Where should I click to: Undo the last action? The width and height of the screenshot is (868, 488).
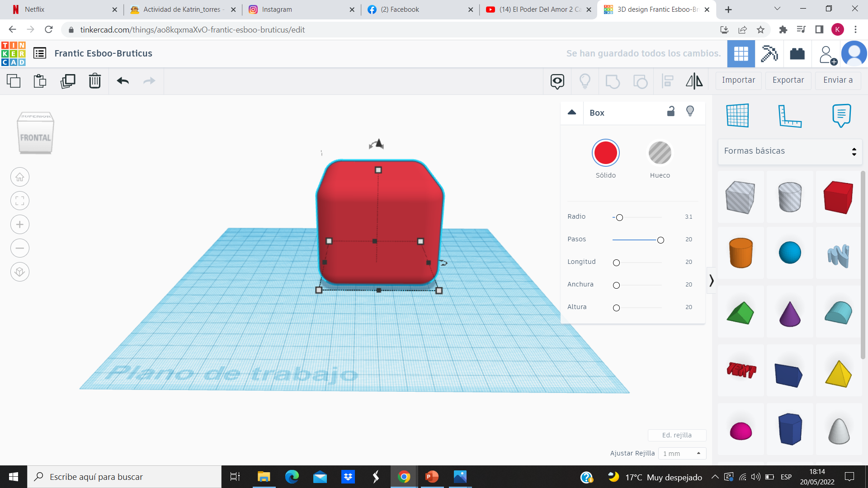coord(123,81)
